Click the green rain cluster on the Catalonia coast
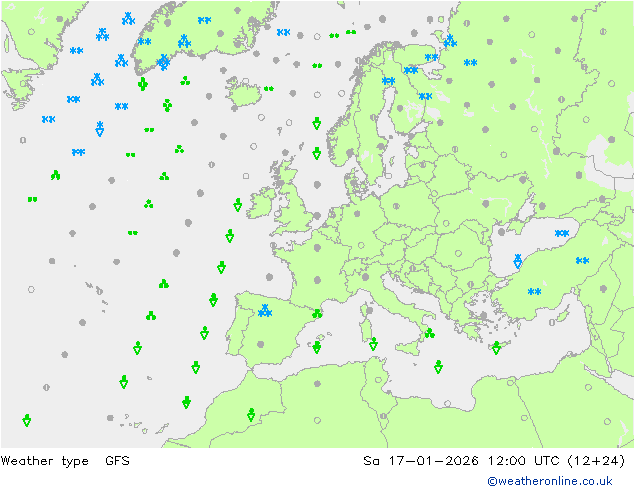 point(317,313)
